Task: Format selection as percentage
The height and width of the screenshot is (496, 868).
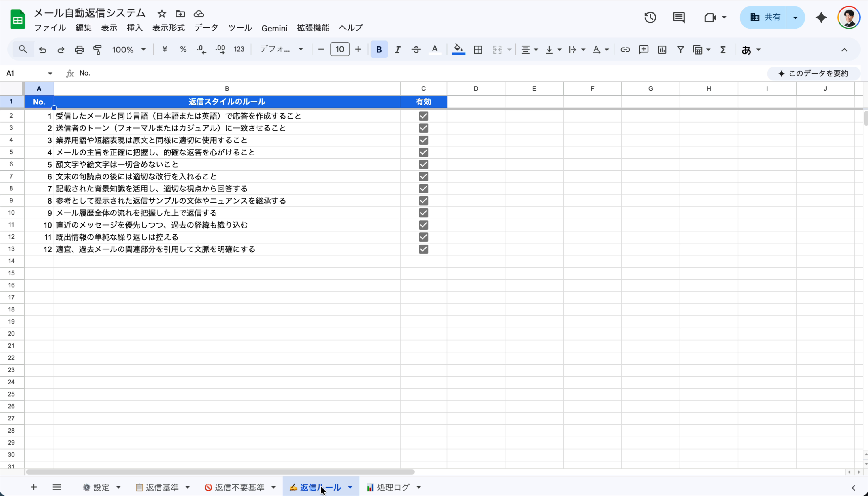Action: point(183,50)
